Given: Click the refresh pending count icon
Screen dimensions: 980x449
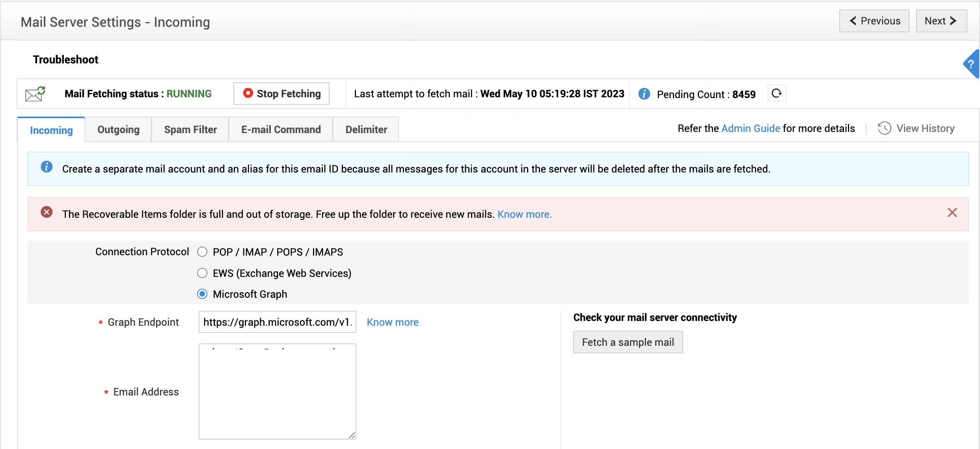Looking at the screenshot, I should 777,94.
